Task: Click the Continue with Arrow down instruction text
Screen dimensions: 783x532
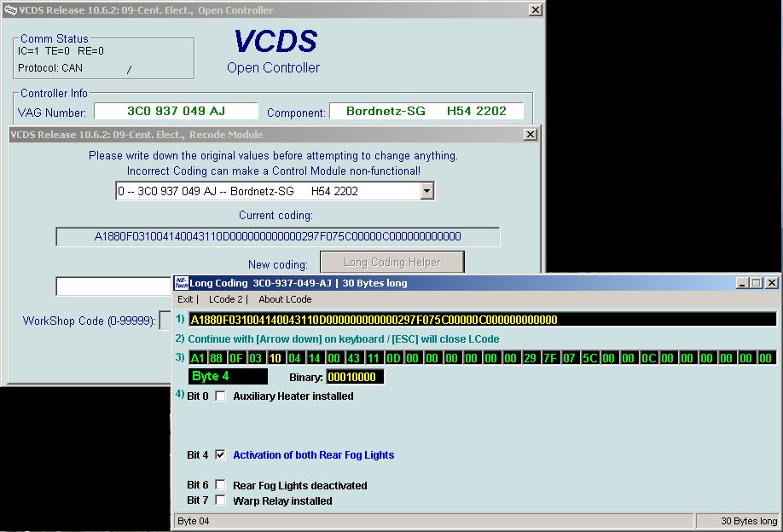Action: (344, 338)
